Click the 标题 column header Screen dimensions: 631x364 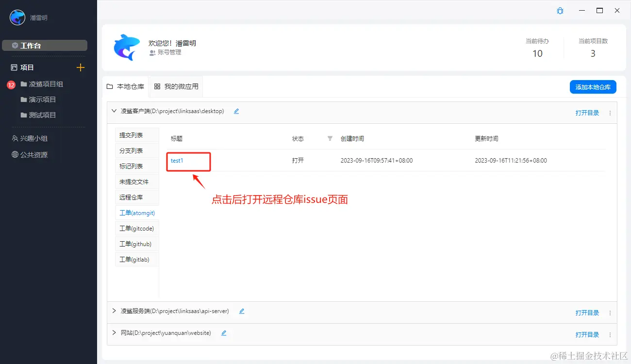click(x=177, y=139)
